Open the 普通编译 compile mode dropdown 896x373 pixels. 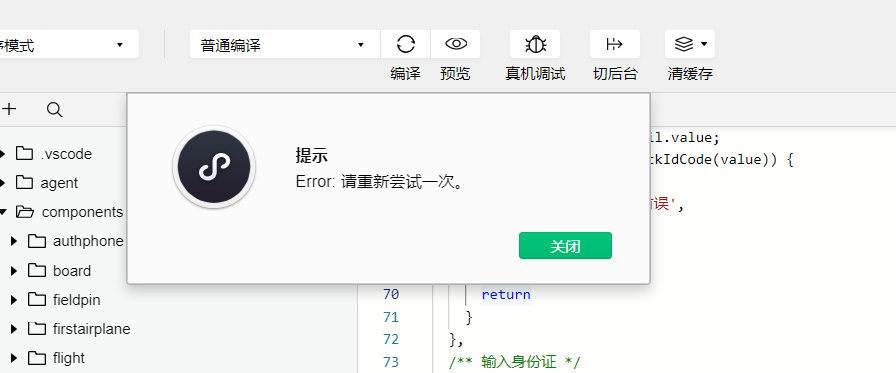click(285, 45)
